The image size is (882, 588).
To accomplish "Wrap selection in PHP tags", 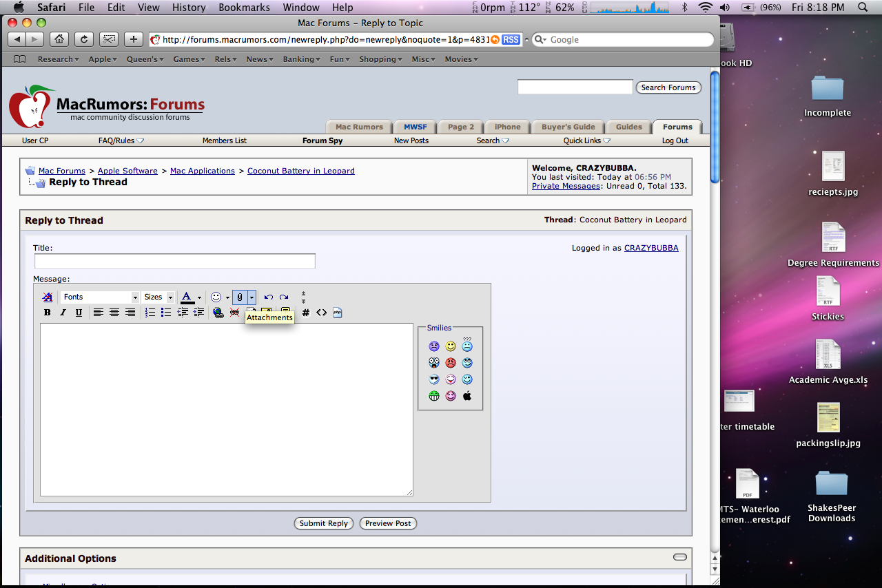I will click(x=338, y=313).
